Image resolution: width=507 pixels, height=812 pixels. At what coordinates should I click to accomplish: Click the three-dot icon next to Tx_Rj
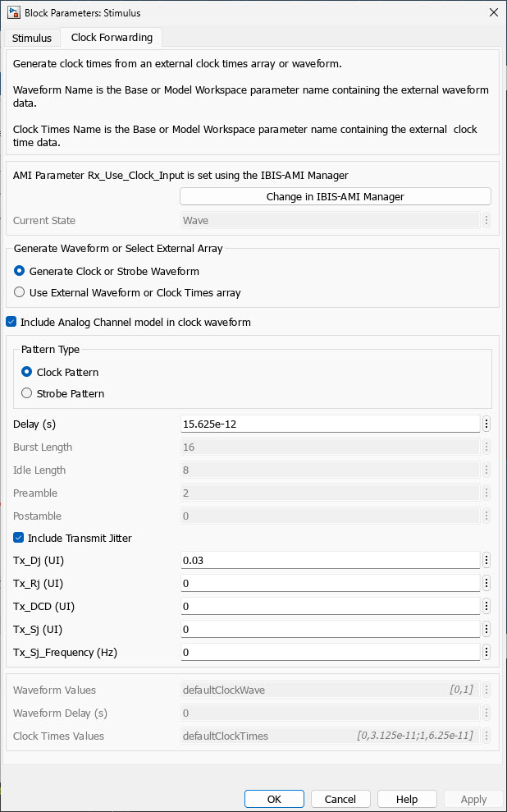(487, 583)
